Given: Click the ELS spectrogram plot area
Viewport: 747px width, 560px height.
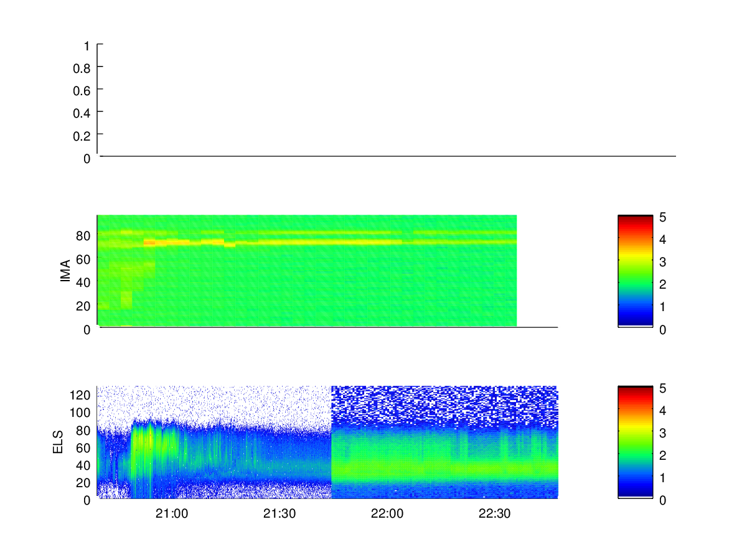Looking at the screenshot, I should pyautogui.click(x=327, y=442).
